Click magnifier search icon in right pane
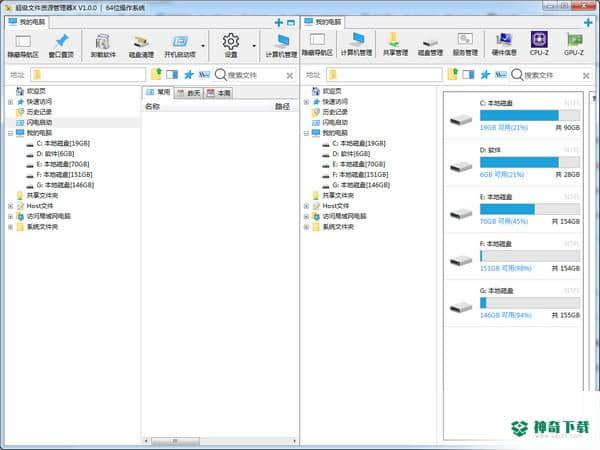This screenshot has height=450, width=600. [517, 75]
